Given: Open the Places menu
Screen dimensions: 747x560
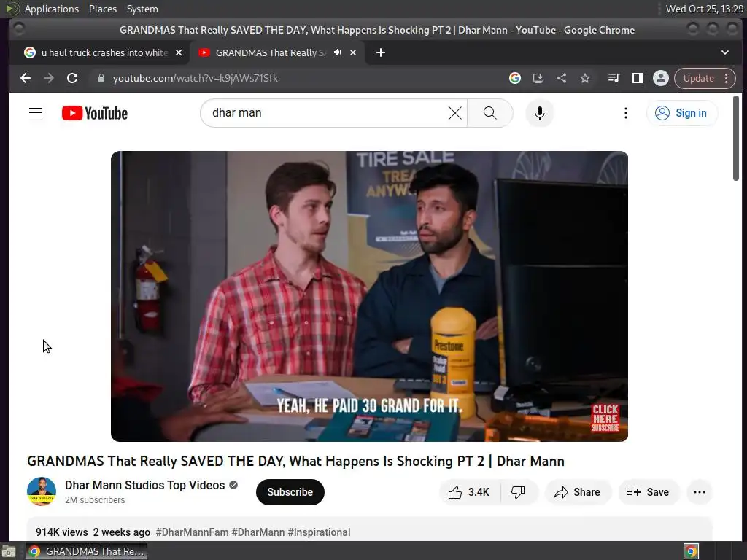Looking at the screenshot, I should pyautogui.click(x=102, y=9).
